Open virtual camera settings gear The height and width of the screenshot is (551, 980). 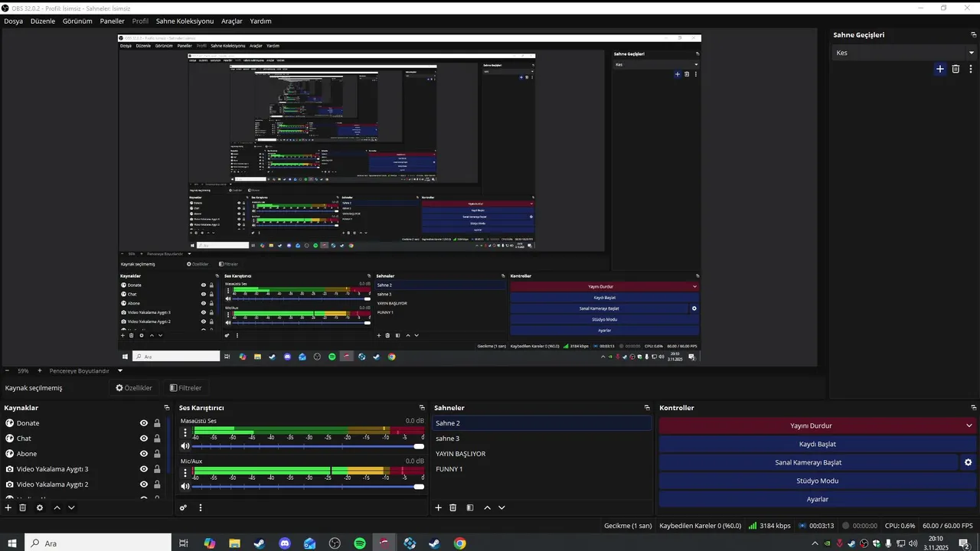point(969,462)
